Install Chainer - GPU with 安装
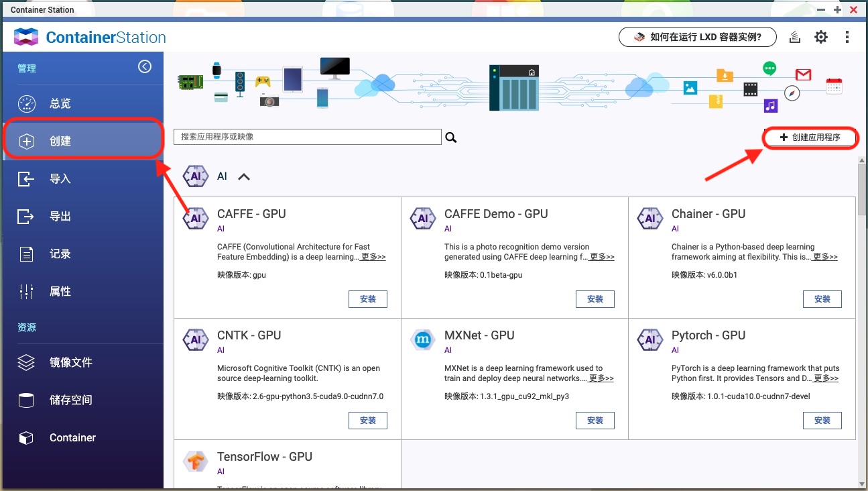The height and width of the screenshot is (491, 868). click(x=822, y=299)
